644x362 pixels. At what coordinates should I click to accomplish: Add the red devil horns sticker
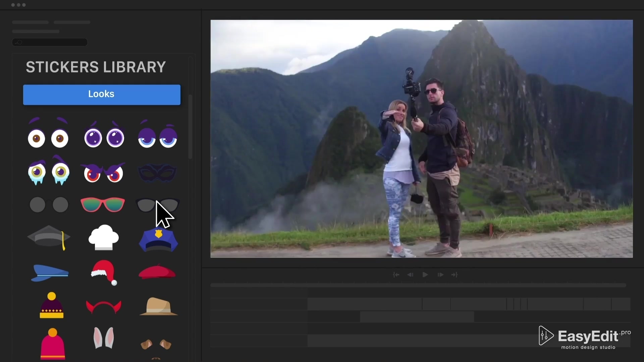(x=104, y=307)
